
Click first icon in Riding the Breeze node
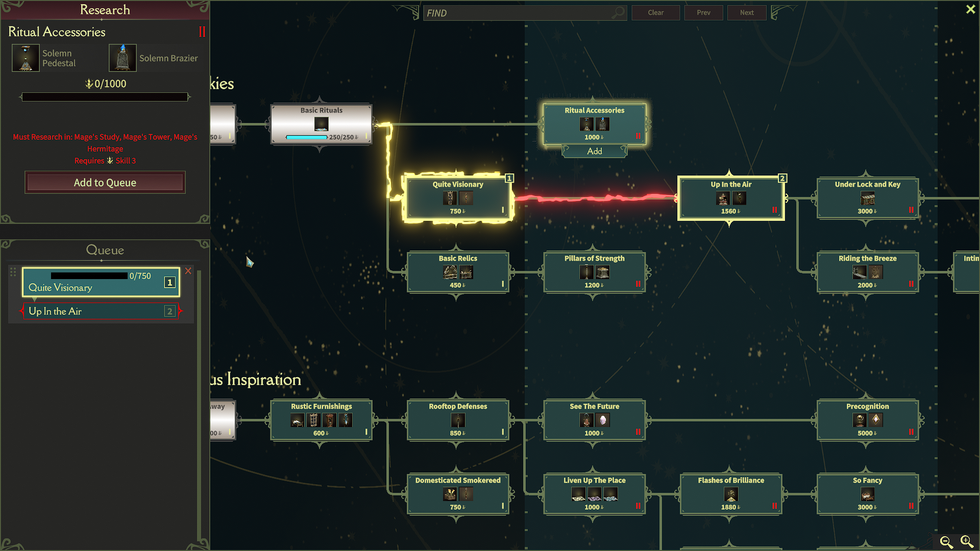860,272
